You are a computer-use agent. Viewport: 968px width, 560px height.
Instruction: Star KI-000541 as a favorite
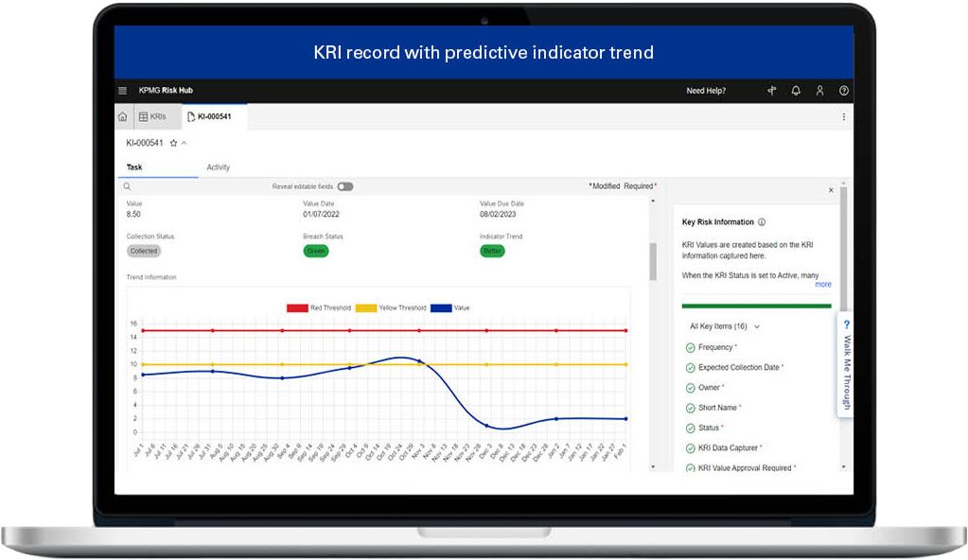173,143
